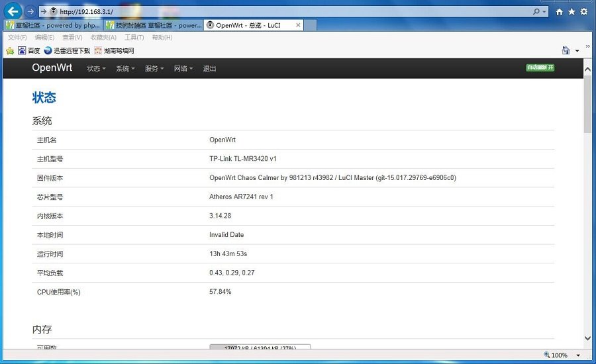Open favorites star icon at top right
Viewport: 596px width, 364px height.
[571, 12]
